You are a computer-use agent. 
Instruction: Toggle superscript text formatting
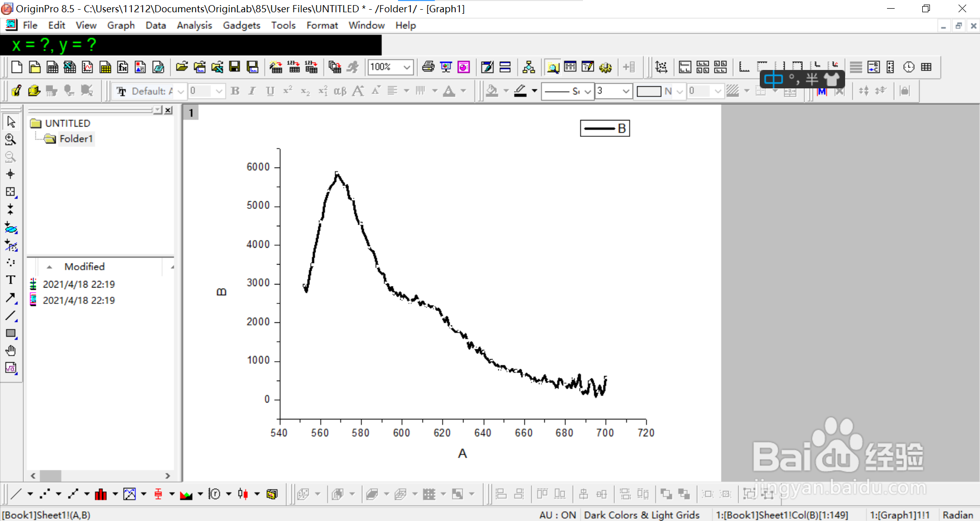tap(288, 91)
